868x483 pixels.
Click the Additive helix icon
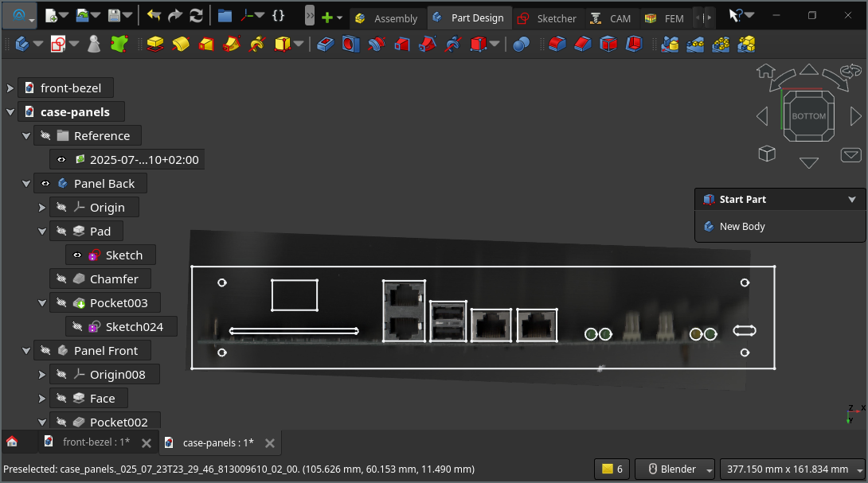tap(256, 45)
